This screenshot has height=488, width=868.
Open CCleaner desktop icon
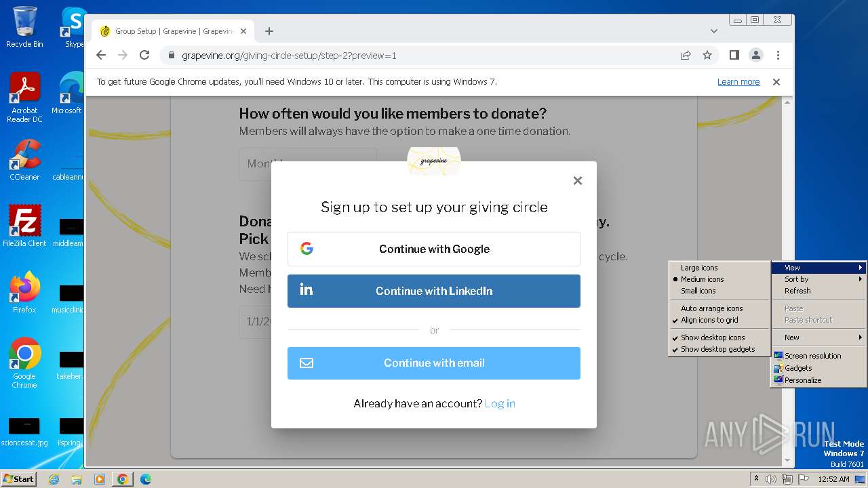pyautogui.click(x=24, y=160)
